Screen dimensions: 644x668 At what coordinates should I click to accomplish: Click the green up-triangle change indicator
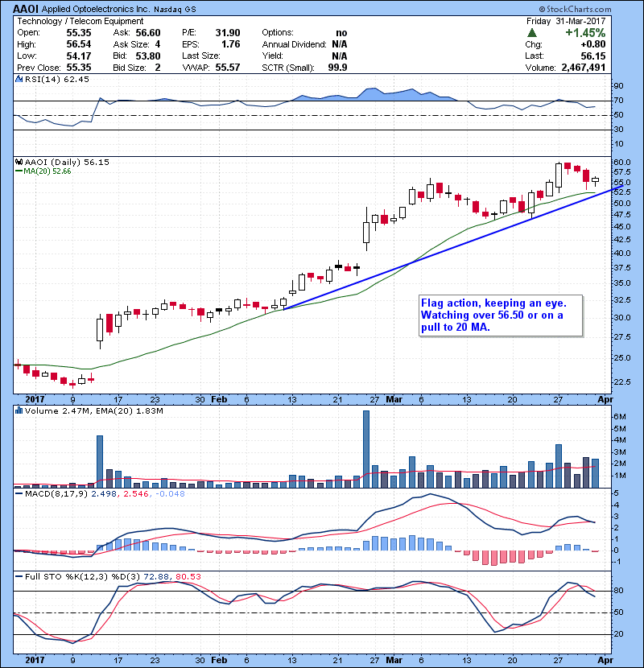point(531,33)
